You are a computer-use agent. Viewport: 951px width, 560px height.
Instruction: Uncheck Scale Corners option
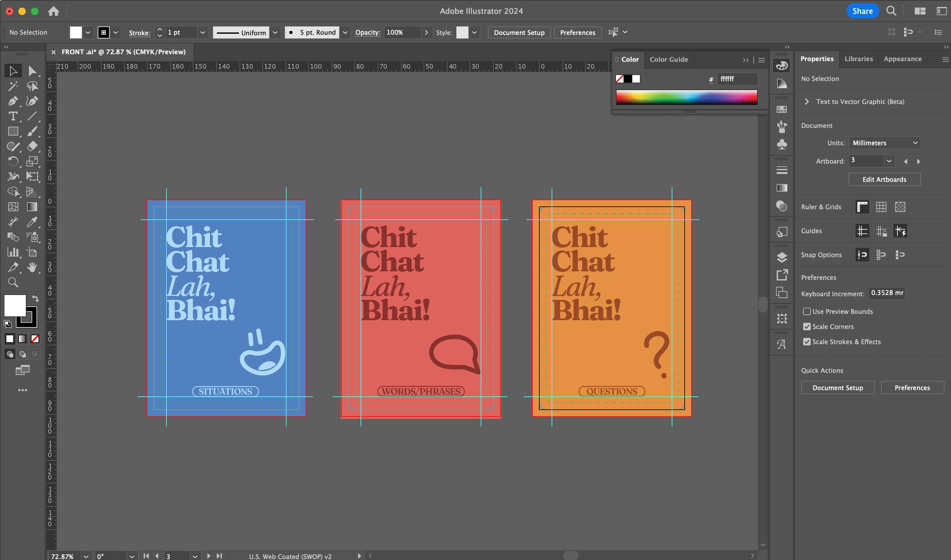[807, 326]
